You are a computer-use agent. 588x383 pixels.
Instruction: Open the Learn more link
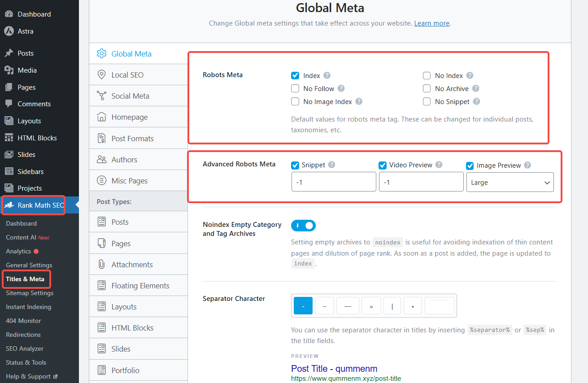431,23
